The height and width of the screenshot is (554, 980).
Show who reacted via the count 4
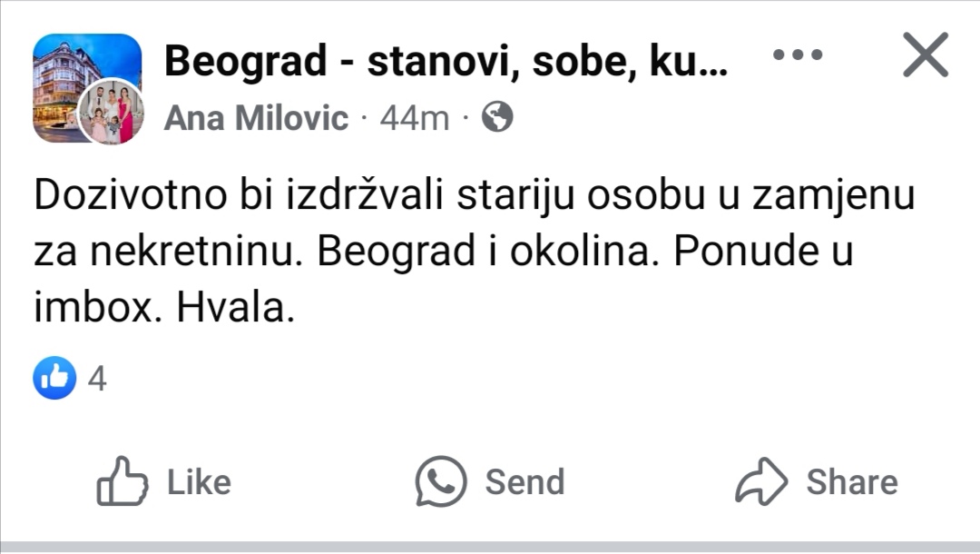coord(97,379)
